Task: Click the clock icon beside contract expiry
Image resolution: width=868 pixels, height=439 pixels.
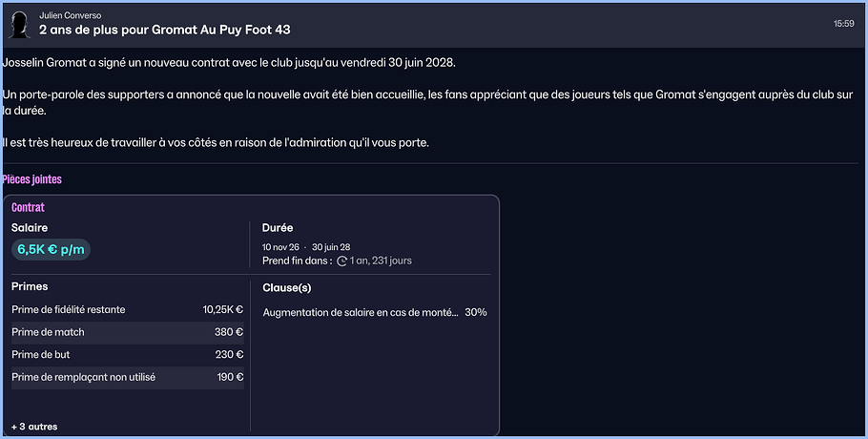Action: pos(342,261)
